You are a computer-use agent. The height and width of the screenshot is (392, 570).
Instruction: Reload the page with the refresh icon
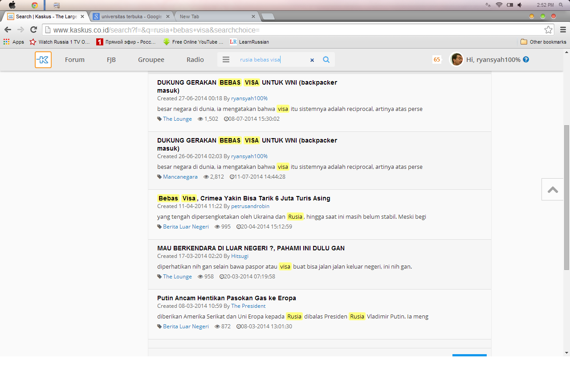[x=33, y=30]
